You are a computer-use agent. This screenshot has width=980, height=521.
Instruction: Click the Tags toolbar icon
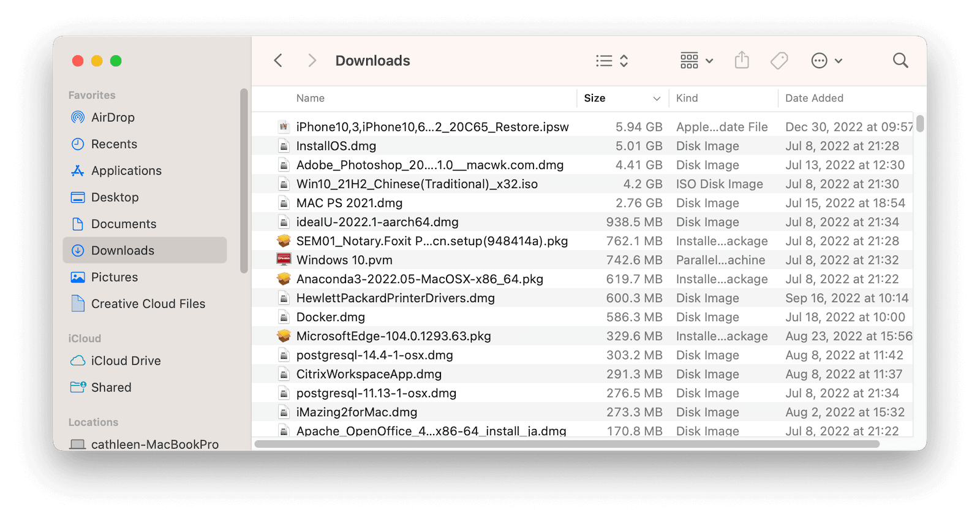[779, 60]
